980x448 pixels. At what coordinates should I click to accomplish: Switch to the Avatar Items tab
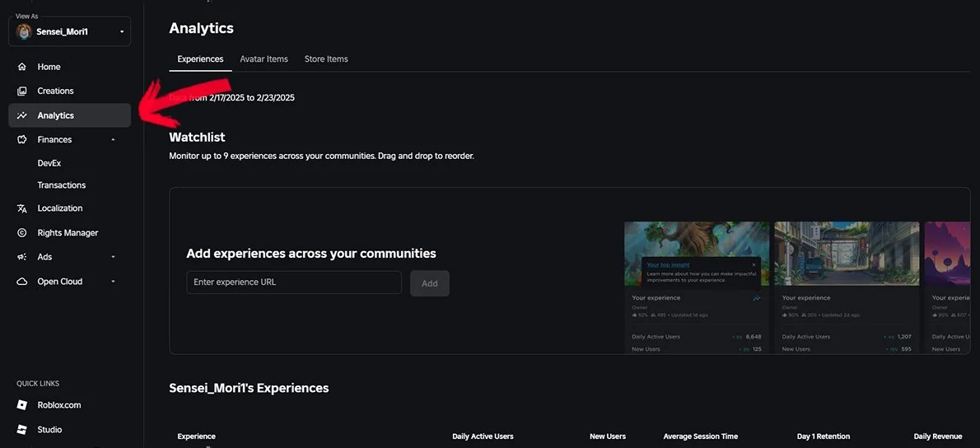[x=264, y=59]
